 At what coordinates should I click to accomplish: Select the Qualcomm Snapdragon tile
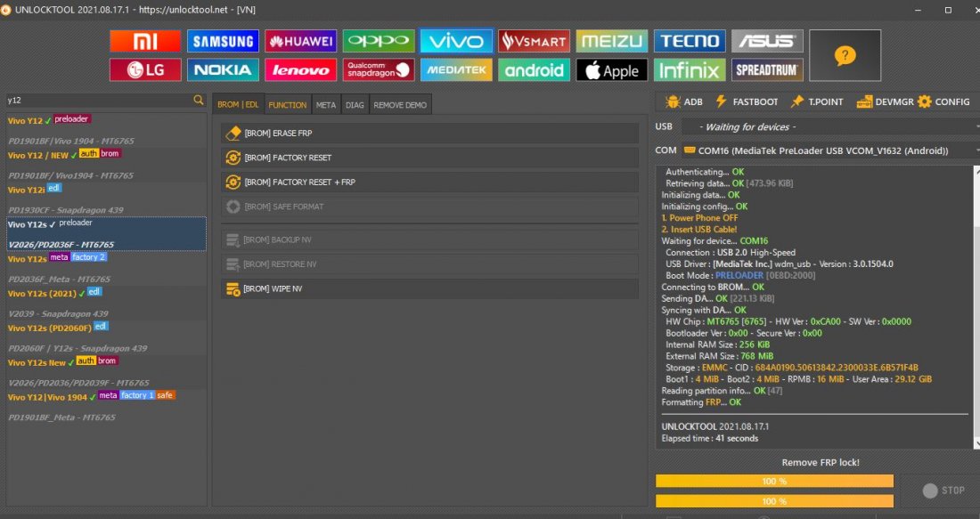(378, 70)
